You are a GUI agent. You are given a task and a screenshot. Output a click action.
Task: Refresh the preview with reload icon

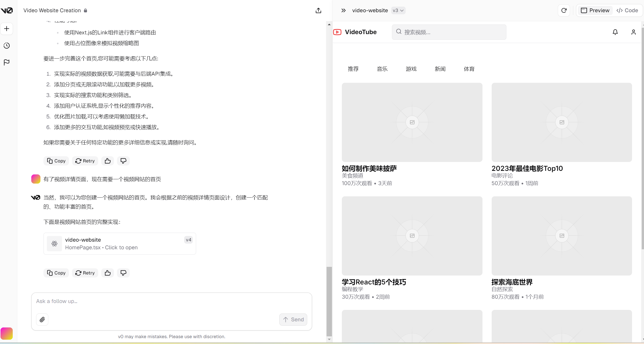(x=564, y=10)
